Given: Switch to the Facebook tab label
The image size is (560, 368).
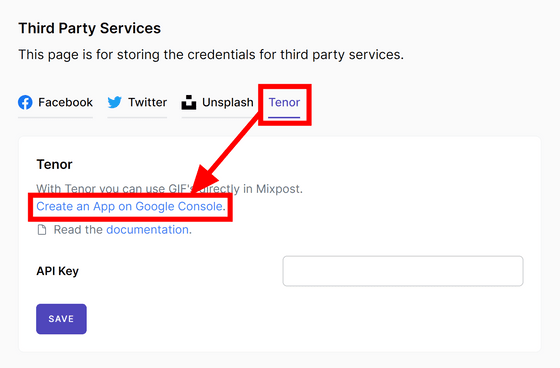Looking at the screenshot, I should click(x=65, y=103).
